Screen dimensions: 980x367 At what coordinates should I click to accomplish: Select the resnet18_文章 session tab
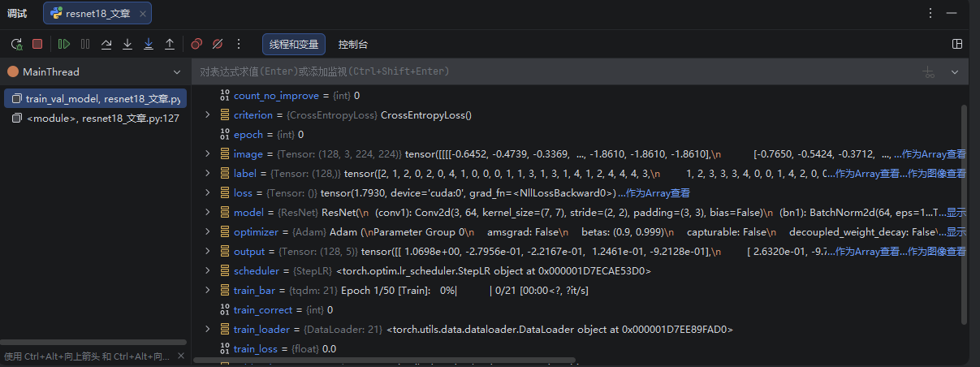(x=97, y=13)
